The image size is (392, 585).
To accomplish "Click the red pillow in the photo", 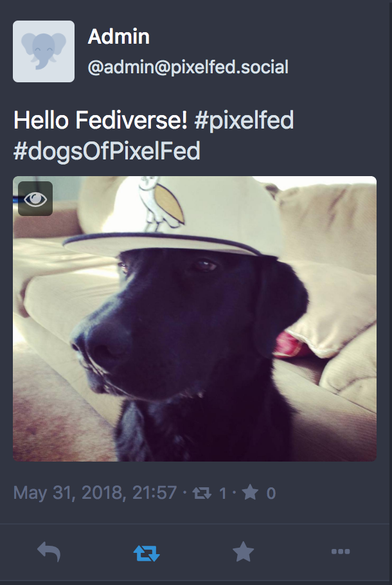I will [x=291, y=345].
